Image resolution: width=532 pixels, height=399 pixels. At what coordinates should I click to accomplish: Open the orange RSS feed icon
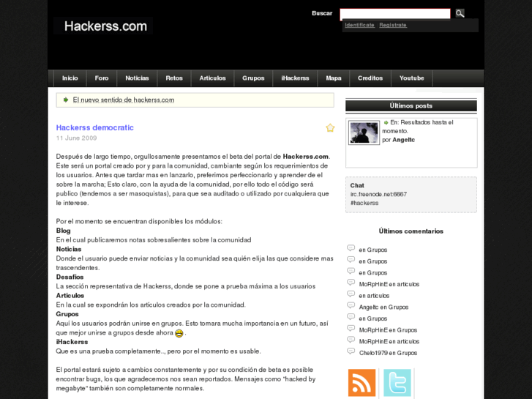[361, 383]
